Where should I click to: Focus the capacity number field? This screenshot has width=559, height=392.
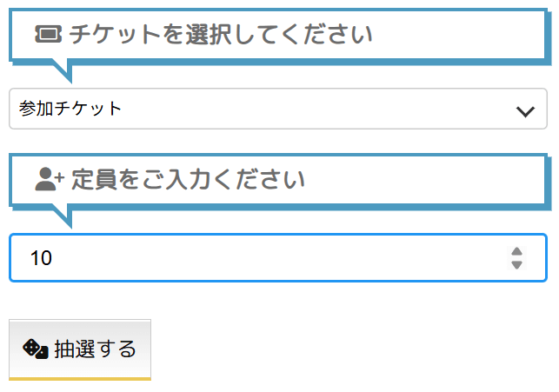pos(261,257)
